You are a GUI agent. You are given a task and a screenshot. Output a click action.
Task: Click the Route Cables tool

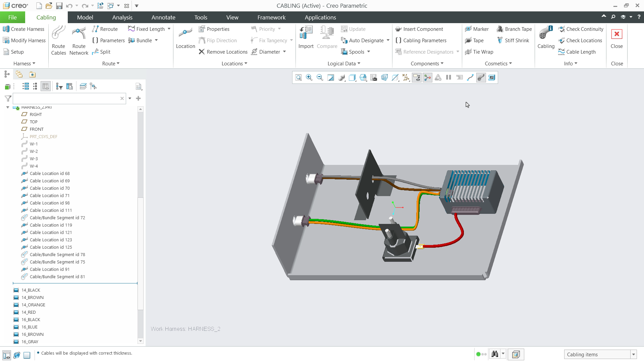click(x=58, y=40)
